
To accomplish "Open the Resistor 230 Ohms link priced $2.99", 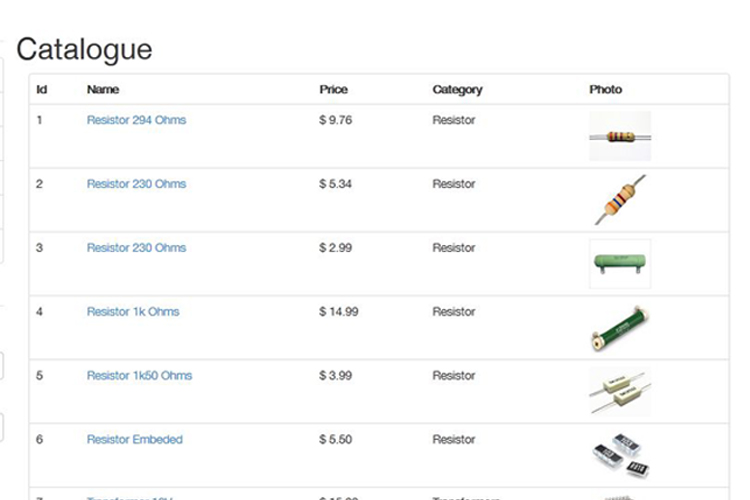I will [136, 248].
